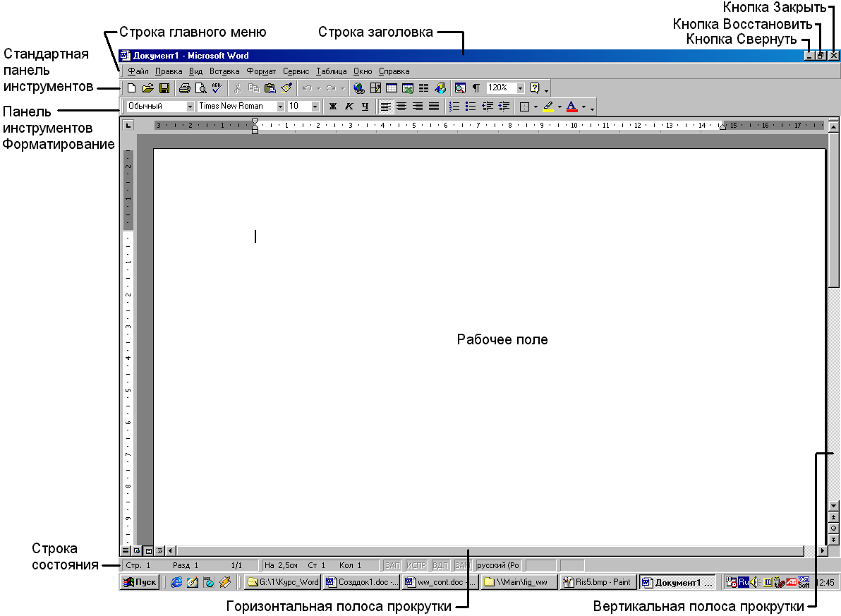Cut selection with scissors icon
The image size is (841, 616).
237,88
